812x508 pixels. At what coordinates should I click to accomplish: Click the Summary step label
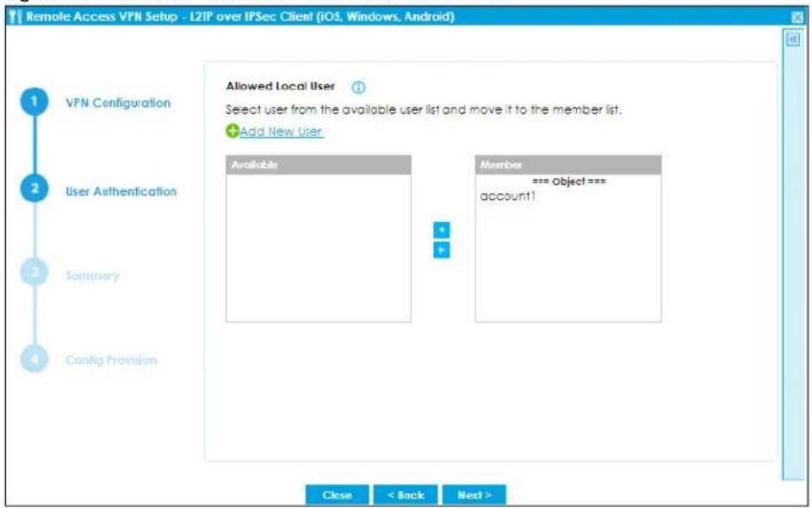click(x=92, y=276)
